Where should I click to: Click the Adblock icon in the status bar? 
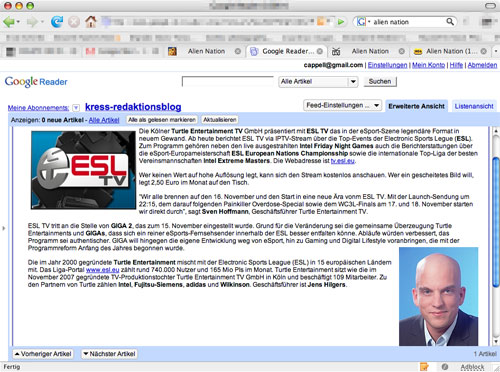[472, 367]
